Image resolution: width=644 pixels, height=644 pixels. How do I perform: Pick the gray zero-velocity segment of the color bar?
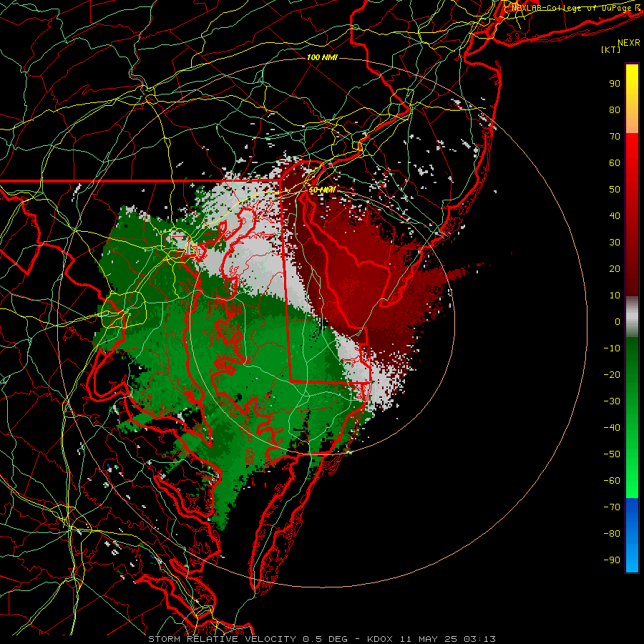(632, 317)
